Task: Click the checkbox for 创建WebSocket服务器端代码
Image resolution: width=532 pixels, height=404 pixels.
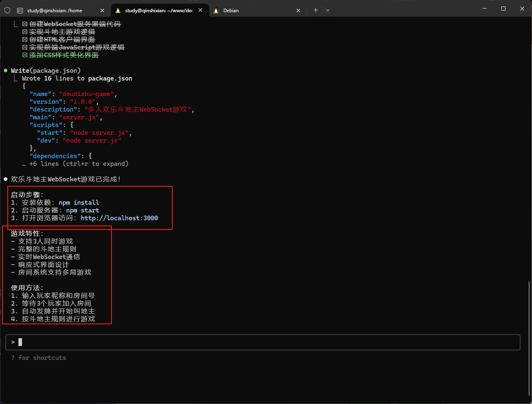Action: click(24, 24)
